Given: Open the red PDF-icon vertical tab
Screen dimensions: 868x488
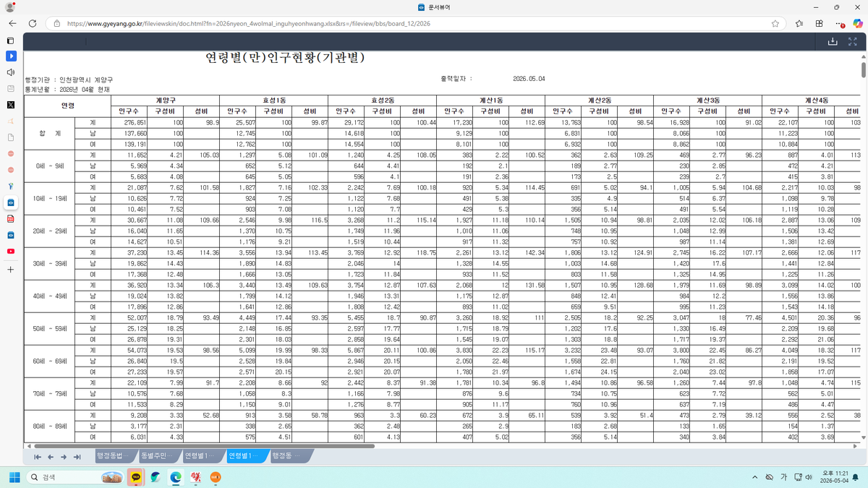Looking at the screenshot, I should [x=11, y=218].
